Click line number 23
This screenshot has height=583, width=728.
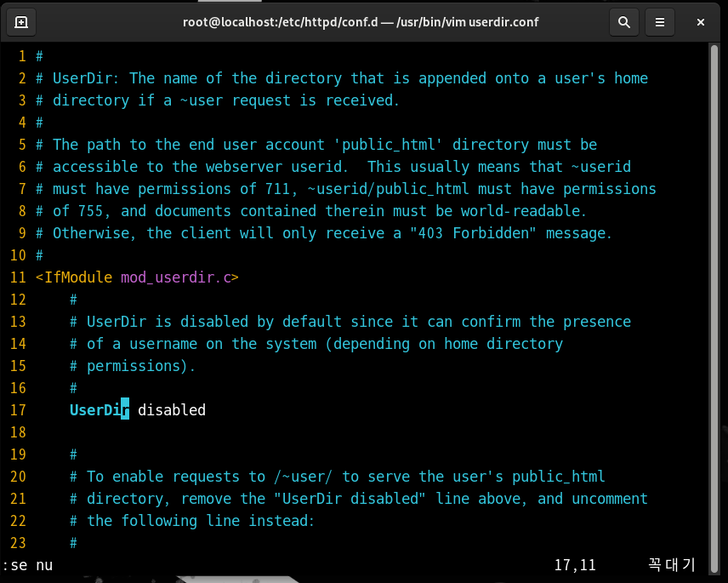(18, 543)
